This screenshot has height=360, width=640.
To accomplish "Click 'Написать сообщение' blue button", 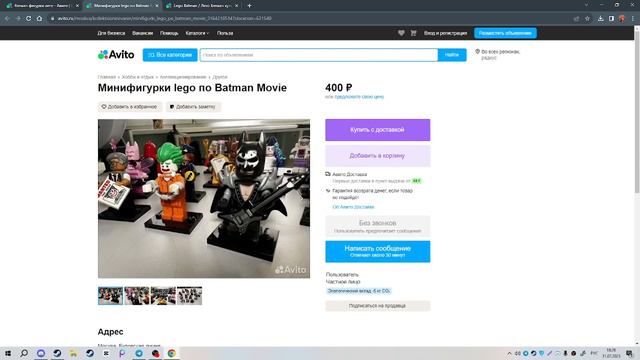I will coord(378,251).
